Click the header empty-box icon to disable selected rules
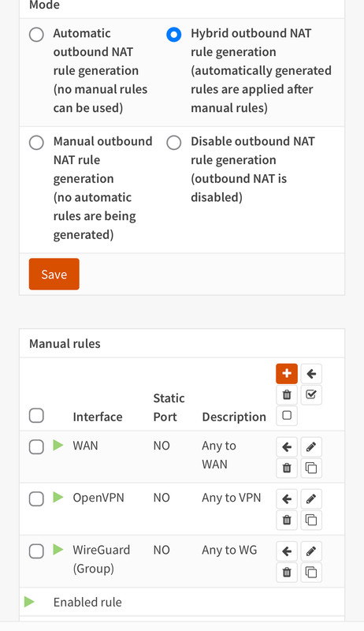This screenshot has width=364, height=631. [287, 416]
